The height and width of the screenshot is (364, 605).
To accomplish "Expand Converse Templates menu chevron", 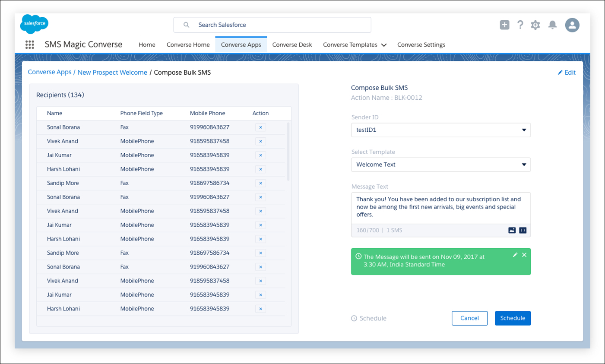I will [x=384, y=45].
